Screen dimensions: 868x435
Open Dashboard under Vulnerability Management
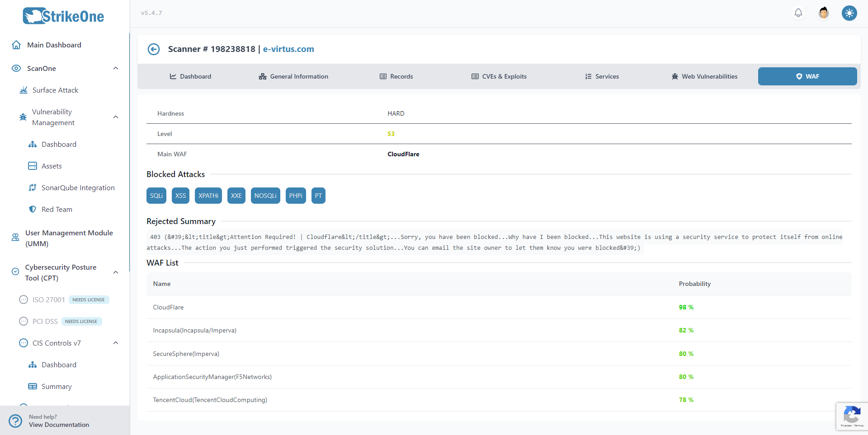[59, 144]
